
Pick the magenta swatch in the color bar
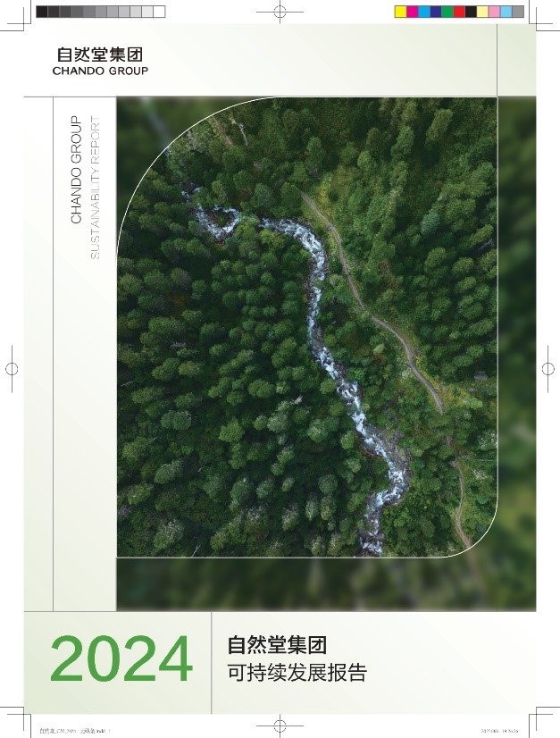413,12
